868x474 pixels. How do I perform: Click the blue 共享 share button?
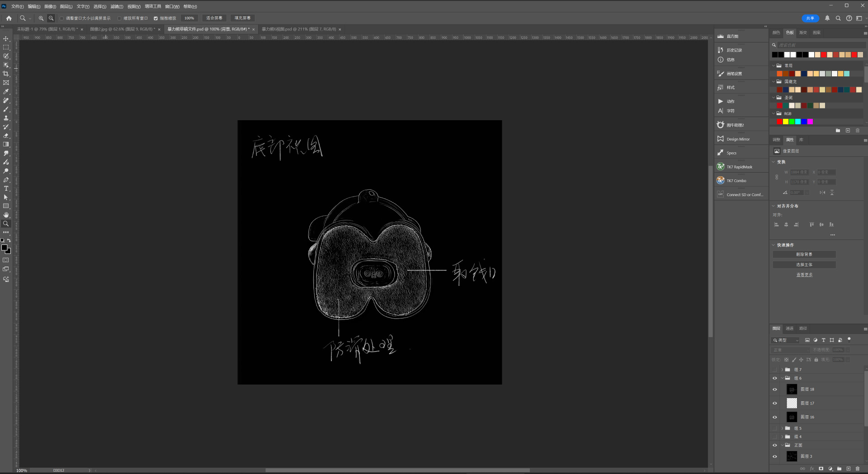coord(810,18)
